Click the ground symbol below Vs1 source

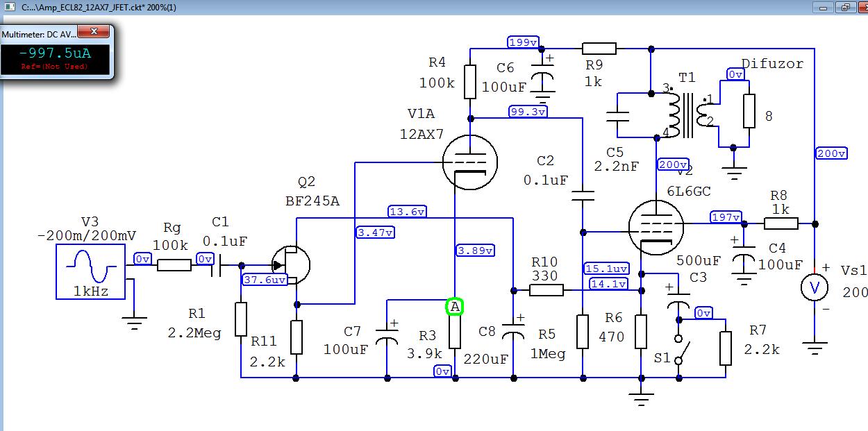pyautogui.click(x=815, y=347)
